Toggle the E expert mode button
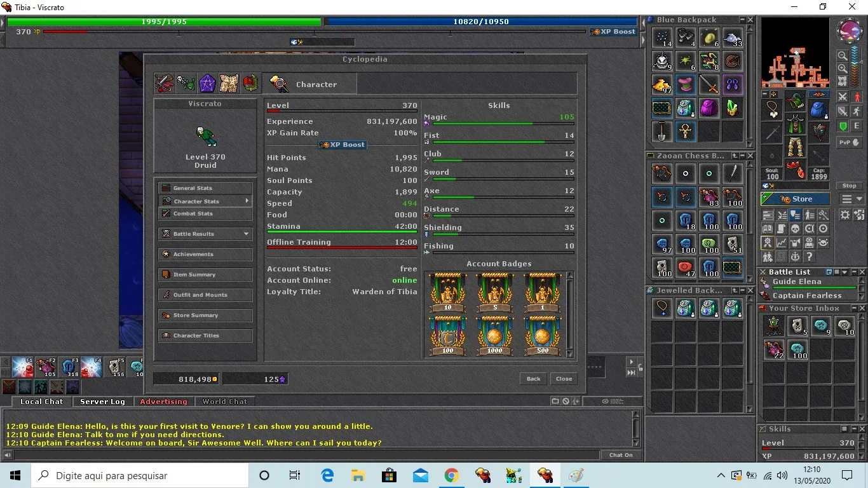This screenshot has width=868, height=488. point(857,126)
